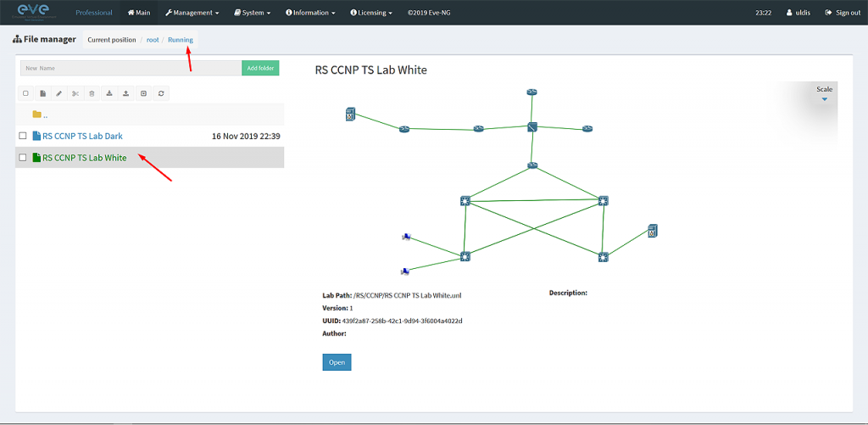Open the Information dropdown menu

click(x=310, y=13)
